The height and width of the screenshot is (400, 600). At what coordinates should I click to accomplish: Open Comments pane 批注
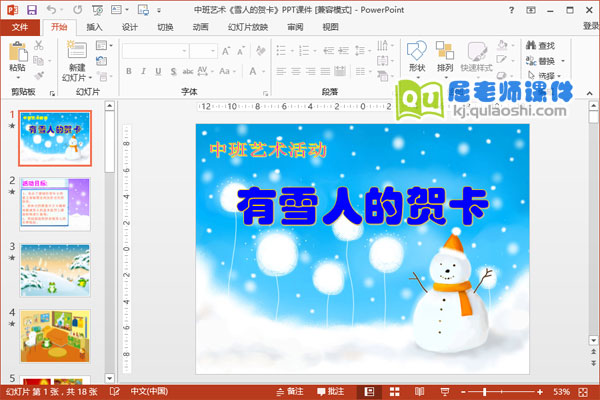(x=331, y=392)
